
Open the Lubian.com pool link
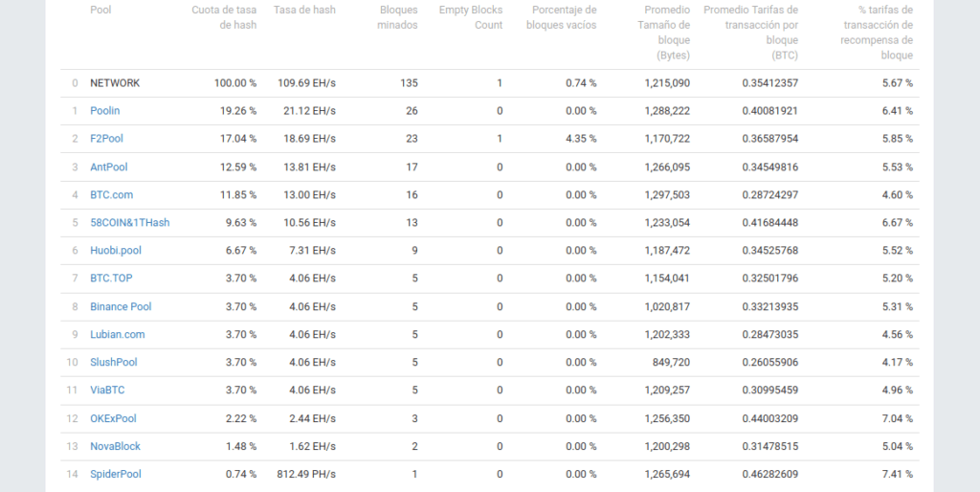[117, 335]
